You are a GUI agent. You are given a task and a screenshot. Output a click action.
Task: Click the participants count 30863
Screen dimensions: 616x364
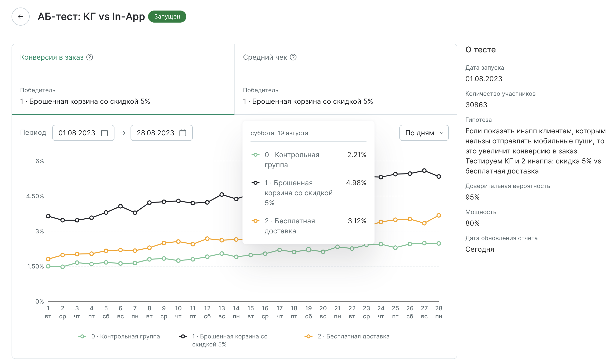476,105
